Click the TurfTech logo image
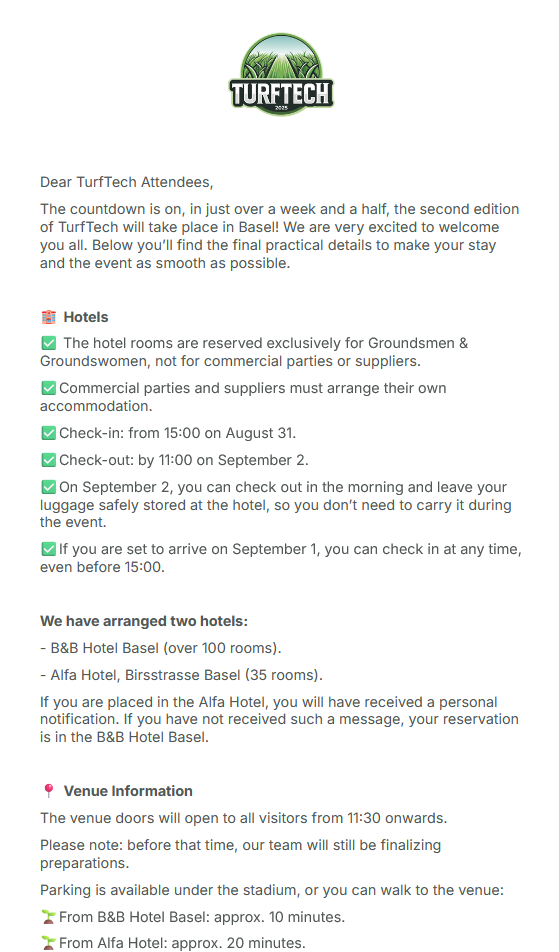 (x=281, y=74)
